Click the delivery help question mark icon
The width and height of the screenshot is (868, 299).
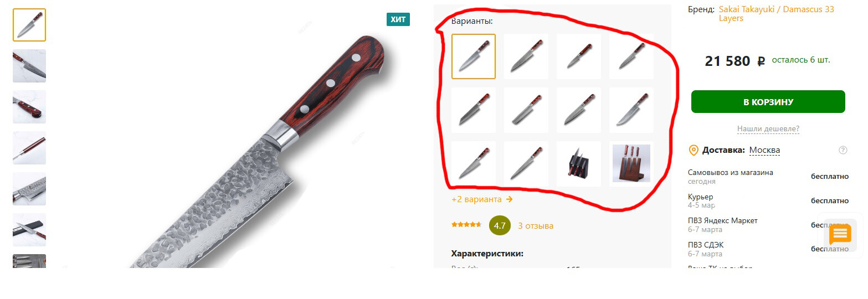coord(843,150)
